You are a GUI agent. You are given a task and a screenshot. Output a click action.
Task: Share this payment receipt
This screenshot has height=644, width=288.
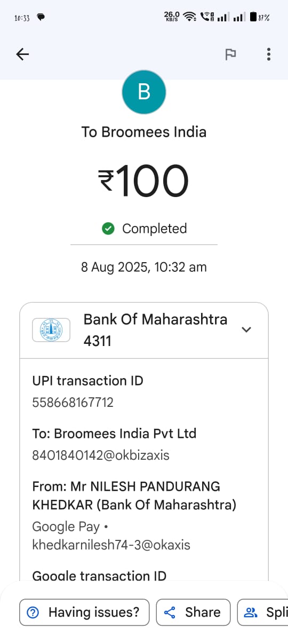pos(193,612)
